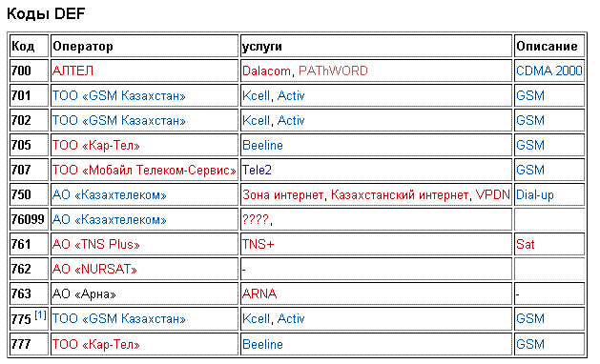Click the Коды DEF heading
The width and height of the screenshot is (600, 364).
pyautogui.click(x=46, y=13)
